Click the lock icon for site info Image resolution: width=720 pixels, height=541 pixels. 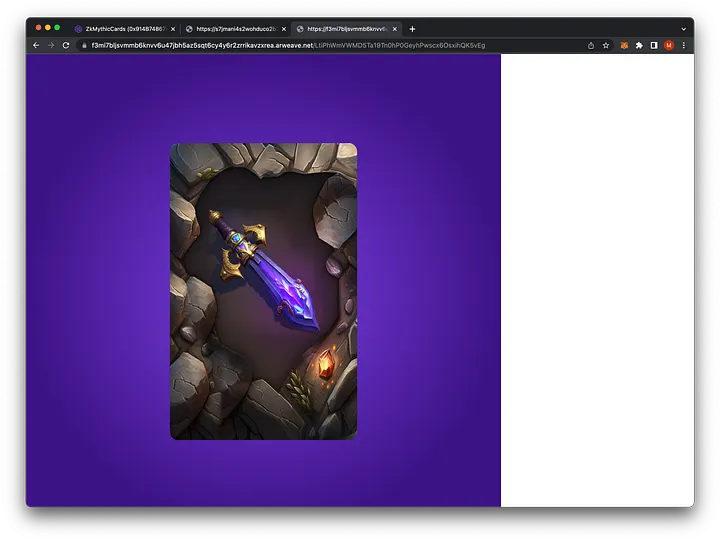pos(85,45)
